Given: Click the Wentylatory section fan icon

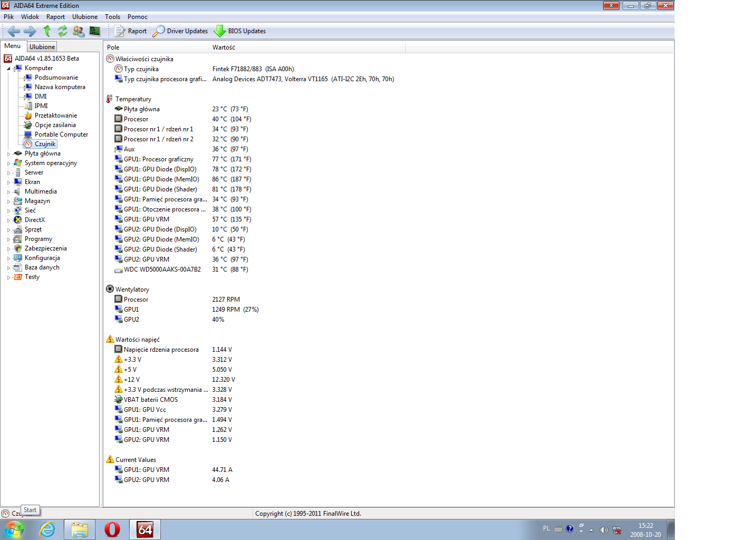Looking at the screenshot, I should (110, 289).
